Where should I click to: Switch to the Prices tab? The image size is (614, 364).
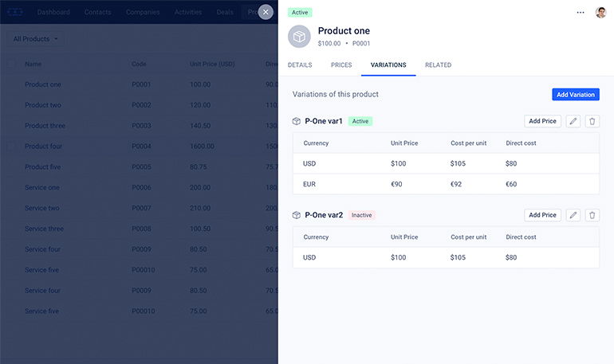tap(341, 65)
